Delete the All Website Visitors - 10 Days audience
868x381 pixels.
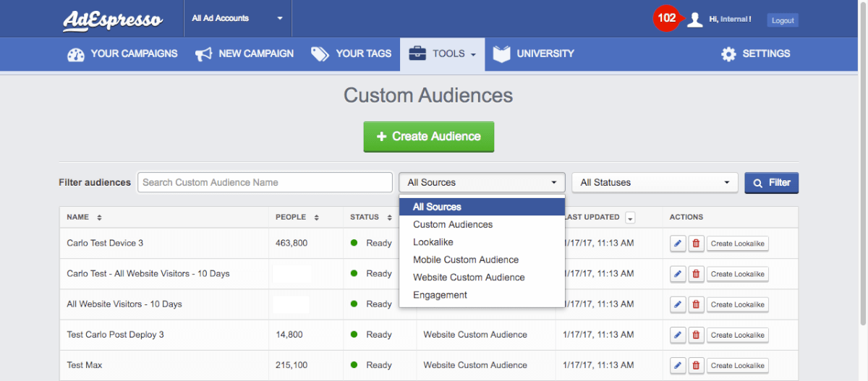point(696,304)
